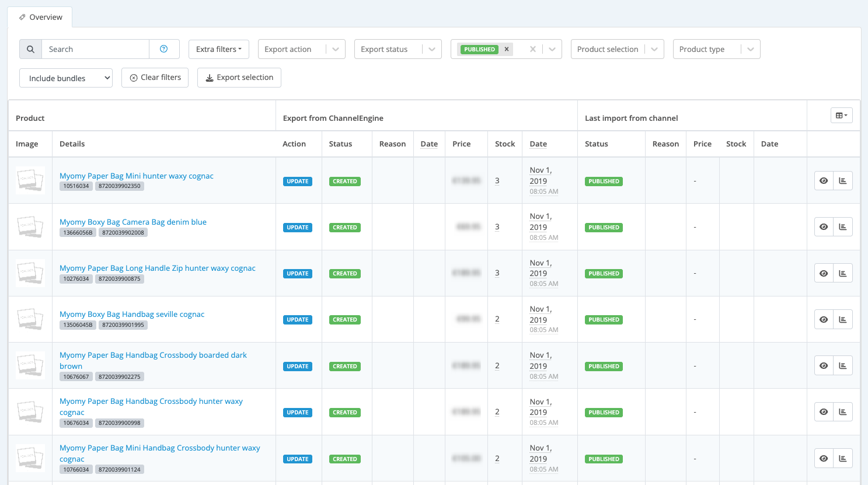Click CREATED badge in Paper Bag Long Handle Zip row

345,274
